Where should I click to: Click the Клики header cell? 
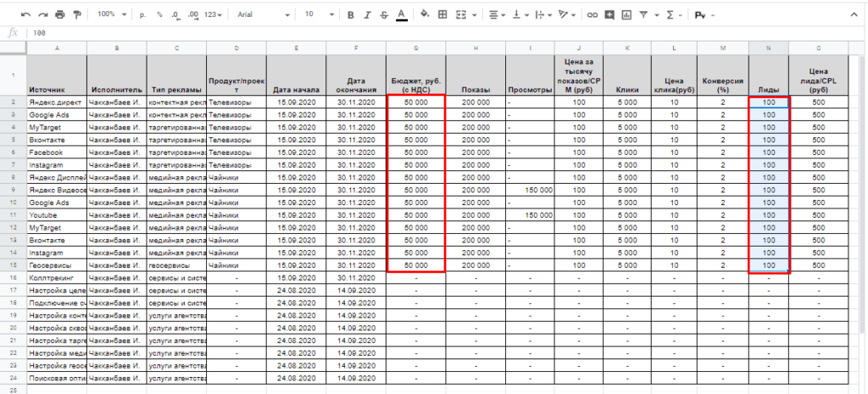(627, 75)
